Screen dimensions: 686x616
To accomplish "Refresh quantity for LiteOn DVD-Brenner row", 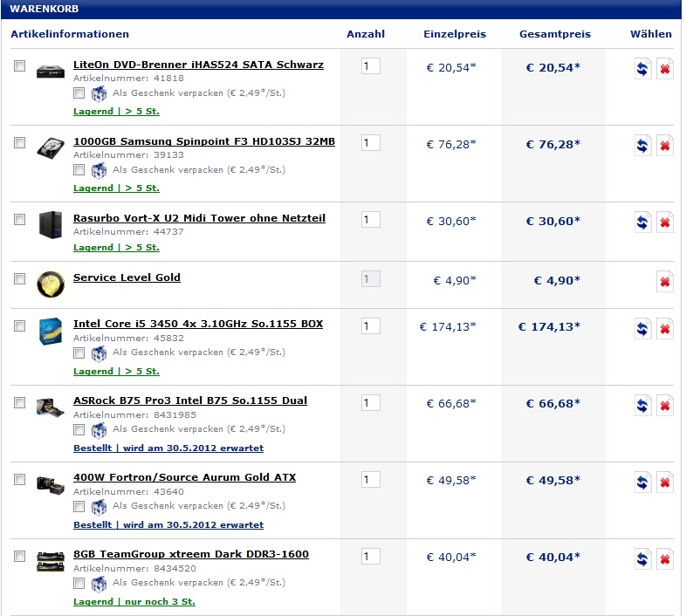I will click(x=642, y=69).
